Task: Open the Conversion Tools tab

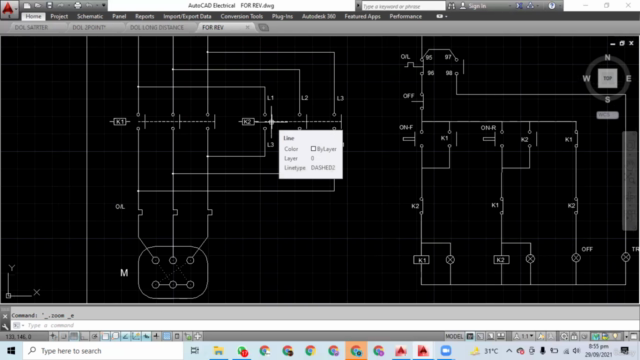Action: coord(242,16)
